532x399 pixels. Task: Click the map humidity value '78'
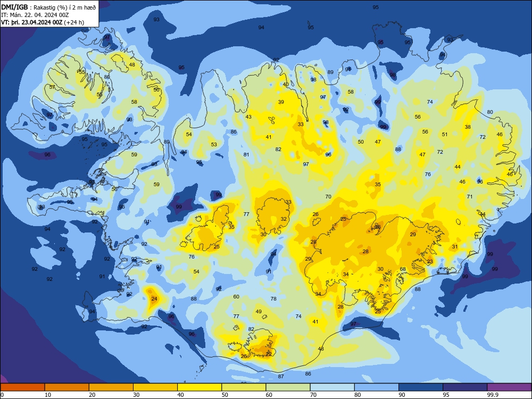[x=273, y=299]
